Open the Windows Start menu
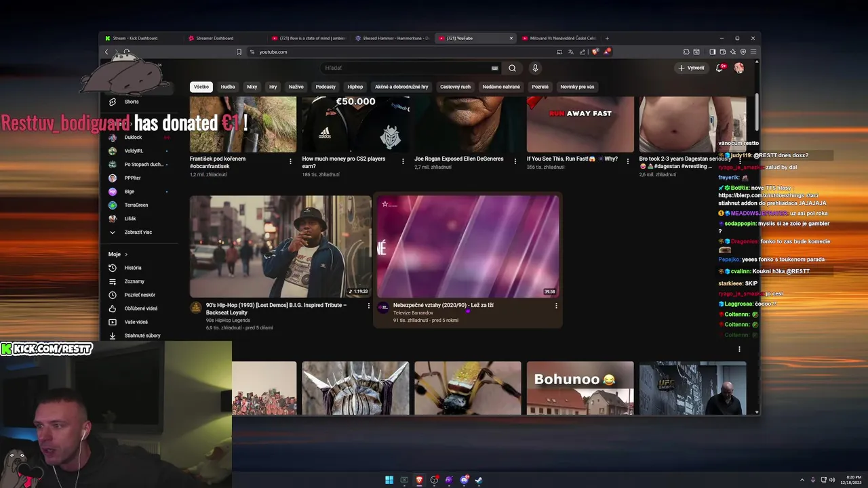868x488 pixels. (389, 480)
